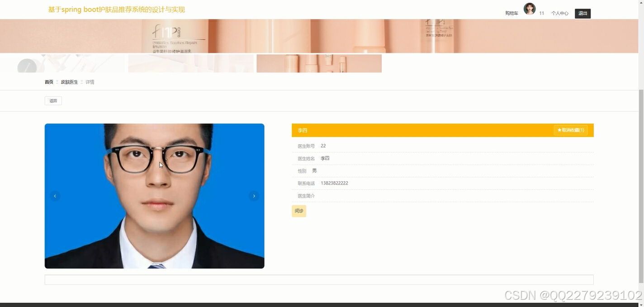Image resolution: width=644 pixels, height=307 pixels.
Task: Click the username 11 next to the avatar
Action: [x=541, y=13]
